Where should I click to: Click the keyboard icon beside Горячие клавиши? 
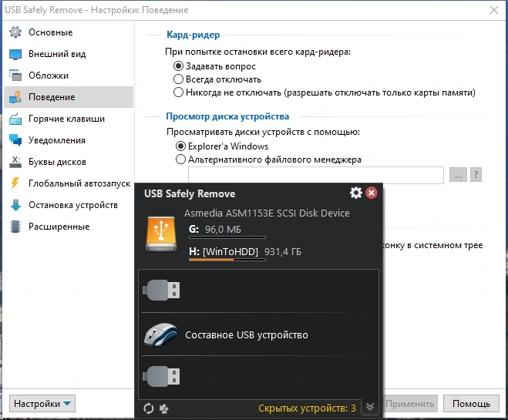point(15,119)
